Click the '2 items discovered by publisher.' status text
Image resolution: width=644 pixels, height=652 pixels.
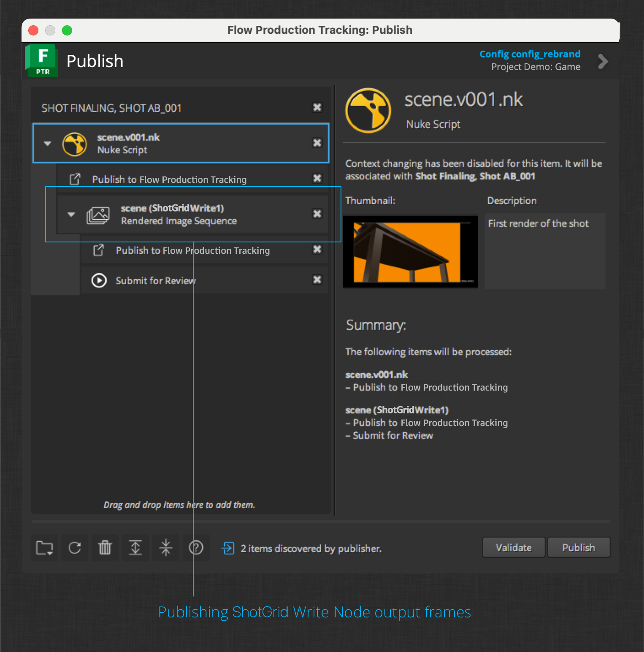[x=311, y=548]
